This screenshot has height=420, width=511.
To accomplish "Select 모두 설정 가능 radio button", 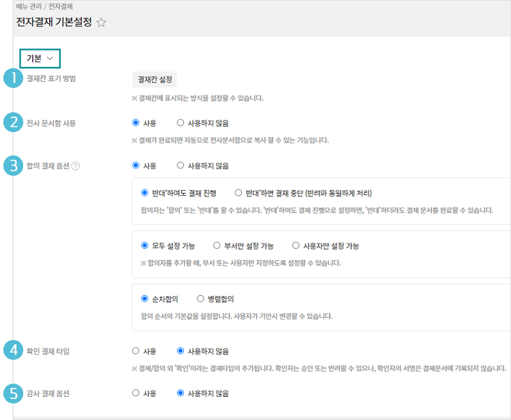I will point(144,245).
